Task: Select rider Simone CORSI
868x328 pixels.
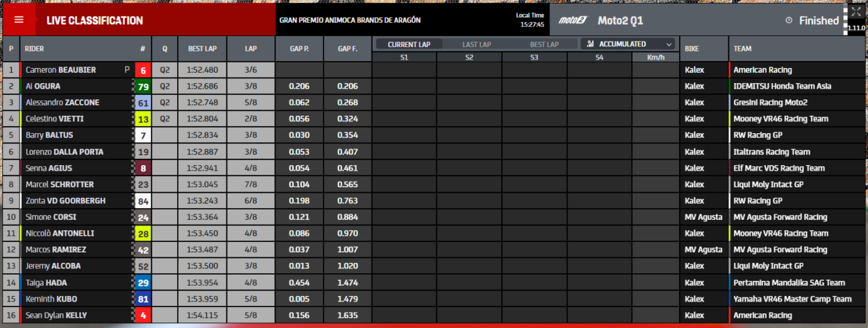Action: 52,217
